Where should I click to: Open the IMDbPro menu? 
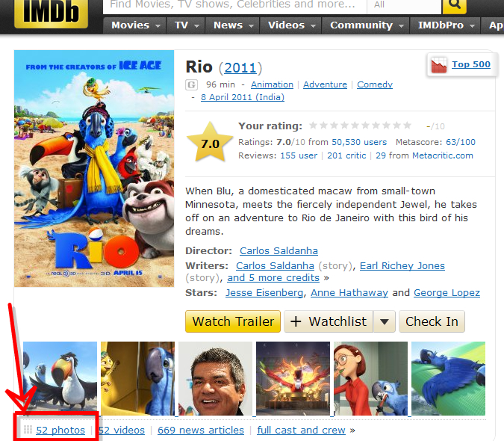click(446, 25)
